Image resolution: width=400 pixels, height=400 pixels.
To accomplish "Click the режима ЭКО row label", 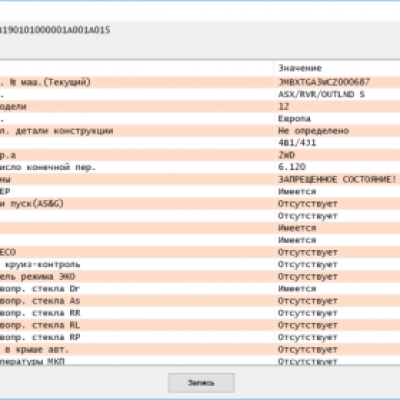I will click(x=48, y=276).
